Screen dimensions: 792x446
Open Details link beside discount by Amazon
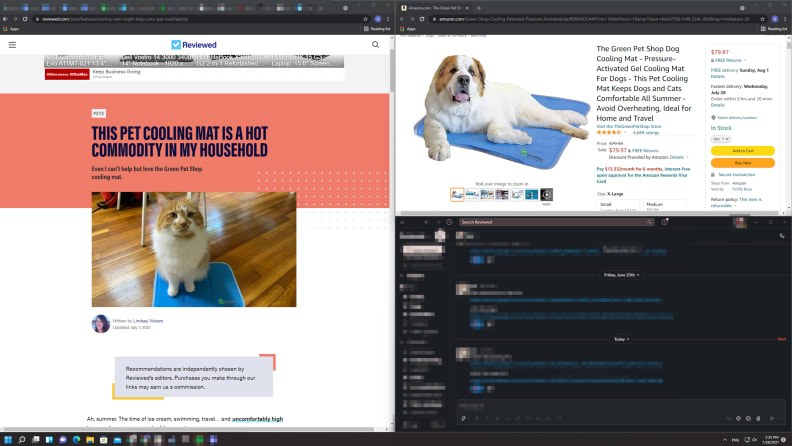tap(676, 157)
